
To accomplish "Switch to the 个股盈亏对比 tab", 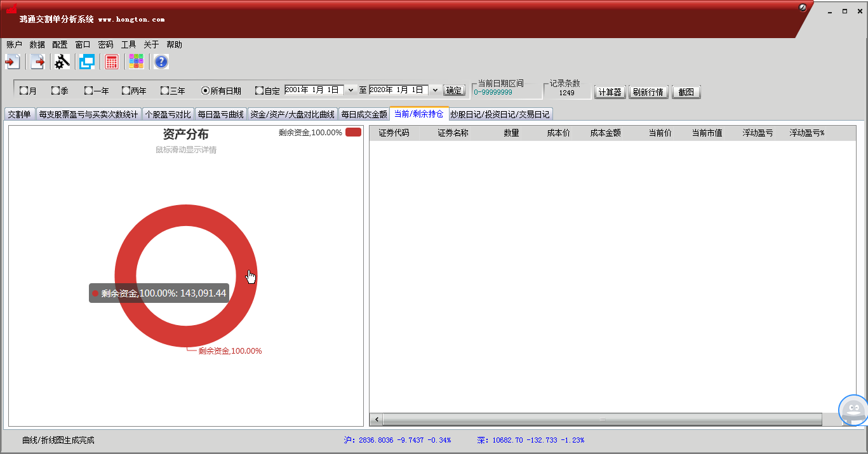I will pos(168,114).
